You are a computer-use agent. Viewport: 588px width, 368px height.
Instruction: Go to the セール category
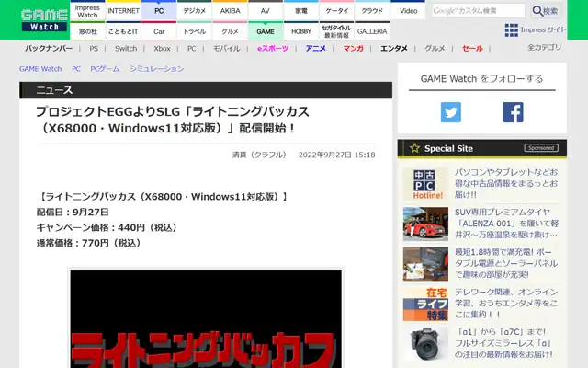pyautogui.click(x=472, y=48)
